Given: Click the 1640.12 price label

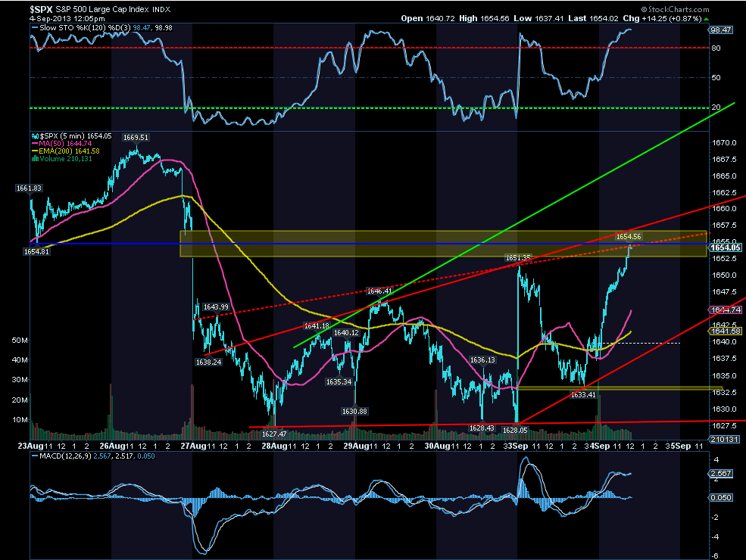Looking at the screenshot, I should pos(346,333).
